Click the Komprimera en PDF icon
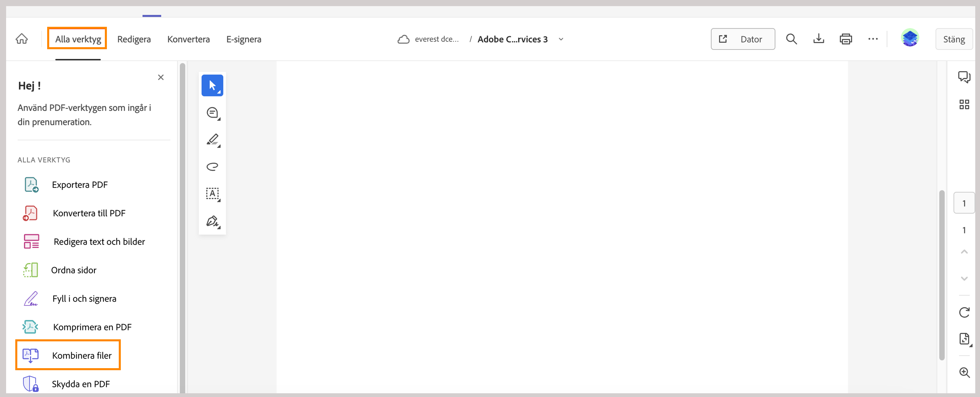This screenshot has height=397, width=980. tap(30, 327)
